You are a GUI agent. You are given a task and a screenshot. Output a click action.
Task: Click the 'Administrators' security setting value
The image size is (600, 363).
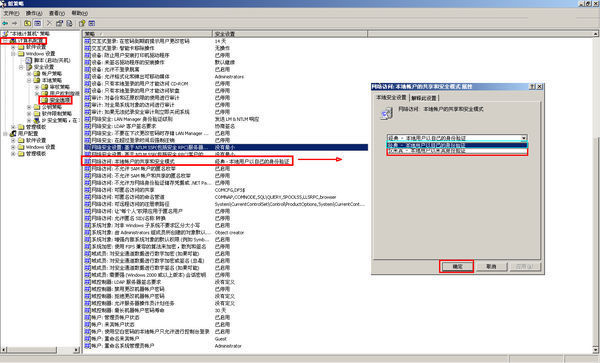(229, 77)
